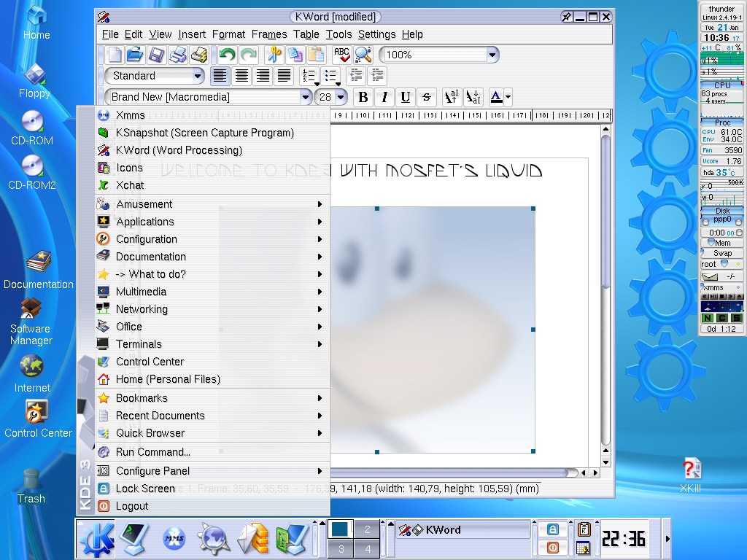Center align the text
Viewport: 747px width, 560px height.
click(241, 76)
